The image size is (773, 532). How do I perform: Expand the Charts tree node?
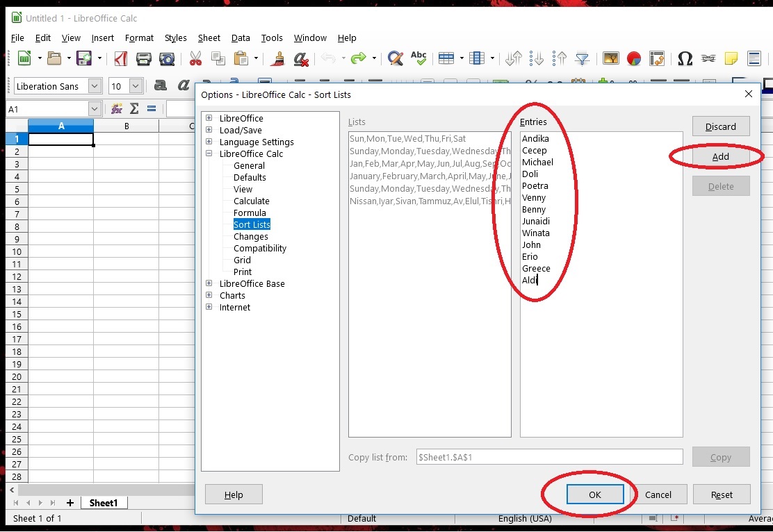pyautogui.click(x=209, y=296)
